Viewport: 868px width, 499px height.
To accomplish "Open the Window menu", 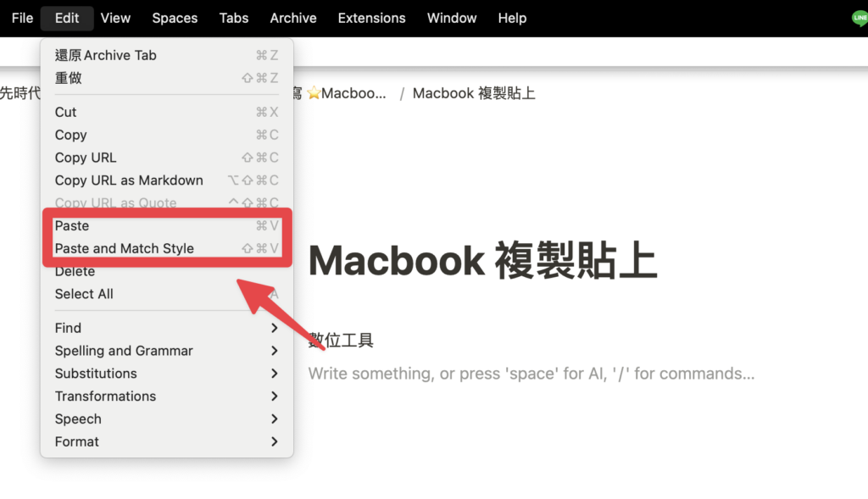I will tap(452, 19).
